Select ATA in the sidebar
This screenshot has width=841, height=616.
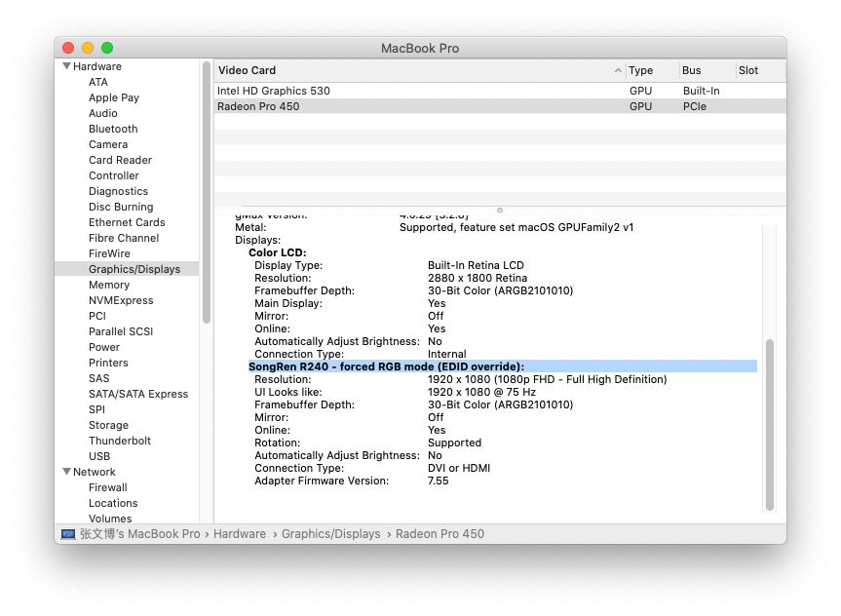pyautogui.click(x=98, y=82)
